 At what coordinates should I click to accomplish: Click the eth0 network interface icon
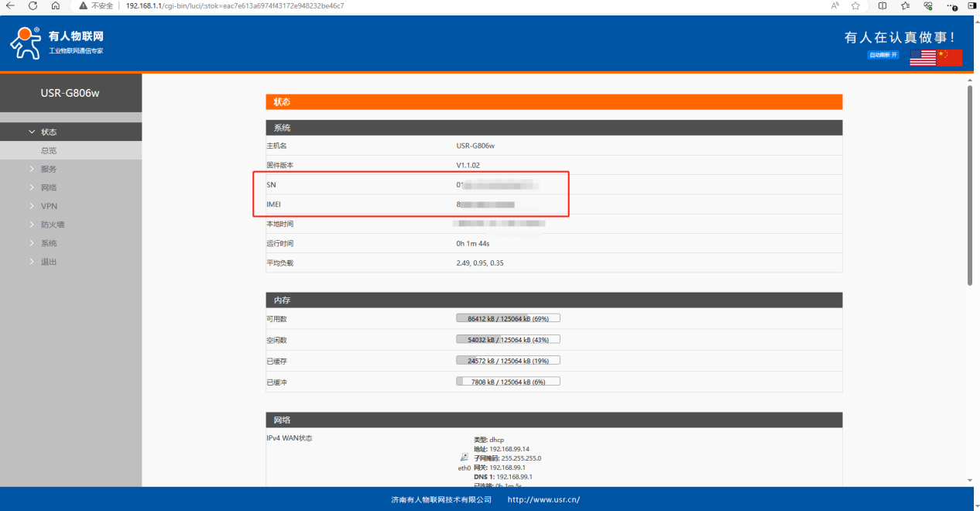pyautogui.click(x=464, y=458)
